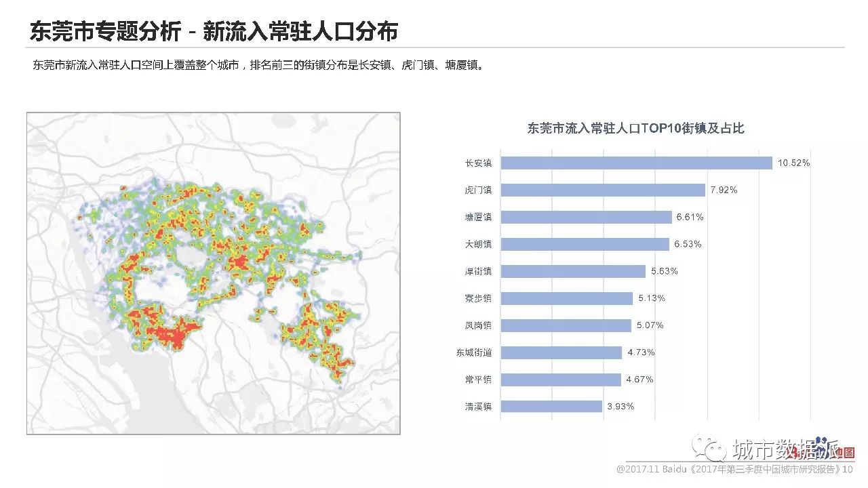Click the 5.63% data value
The image size is (868, 488).
tap(664, 271)
